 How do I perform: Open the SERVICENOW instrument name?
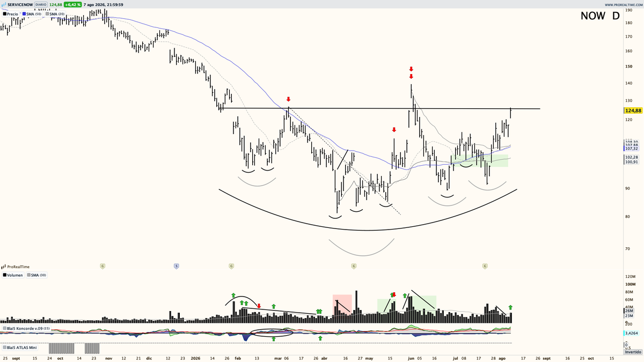(21, 5)
